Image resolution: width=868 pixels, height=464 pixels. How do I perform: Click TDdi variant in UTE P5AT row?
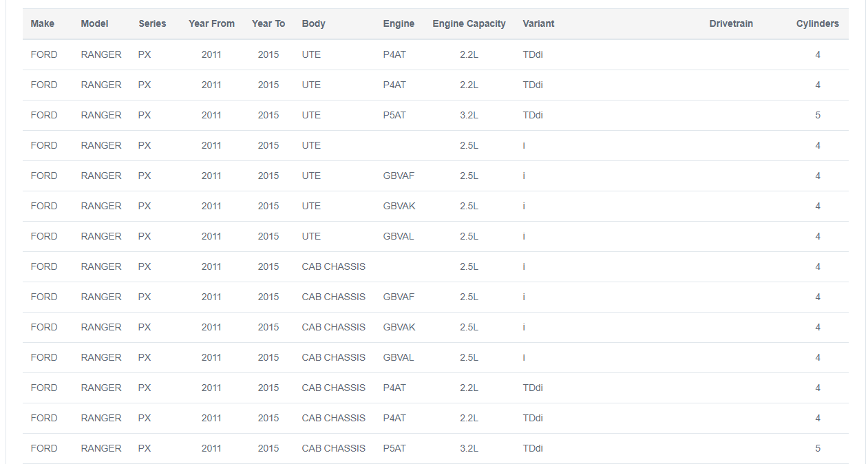click(533, 115)
